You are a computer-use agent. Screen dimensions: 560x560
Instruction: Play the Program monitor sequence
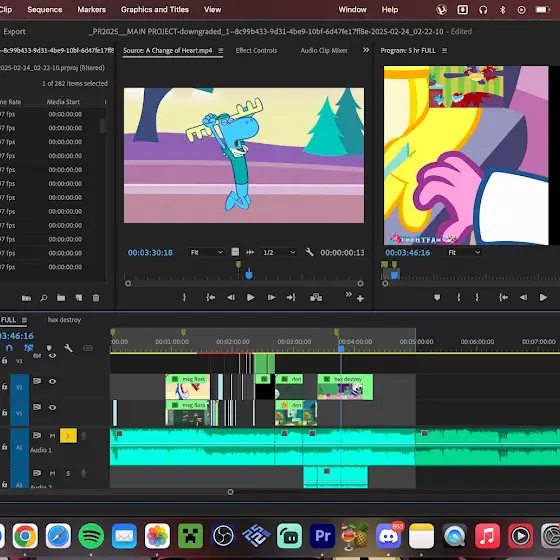(x=543, y=298)
